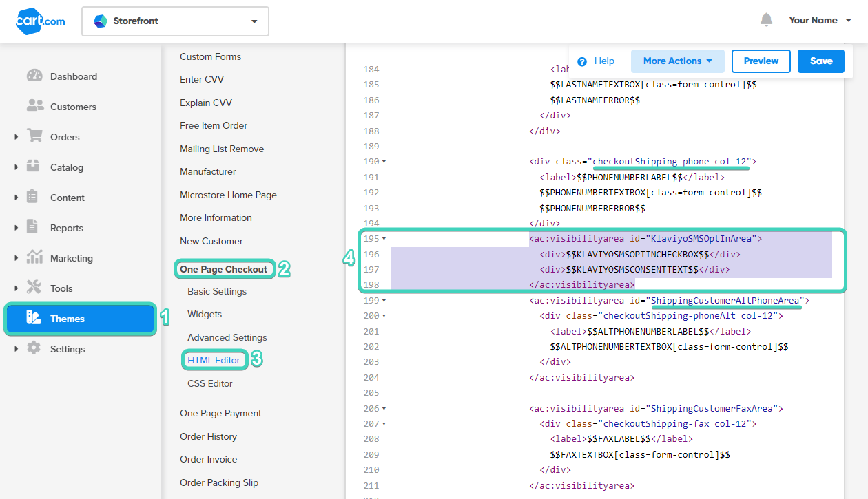This screenshot has height=499, width=868.
Task: Expand the Orders menu arrow
Action: 17,137
